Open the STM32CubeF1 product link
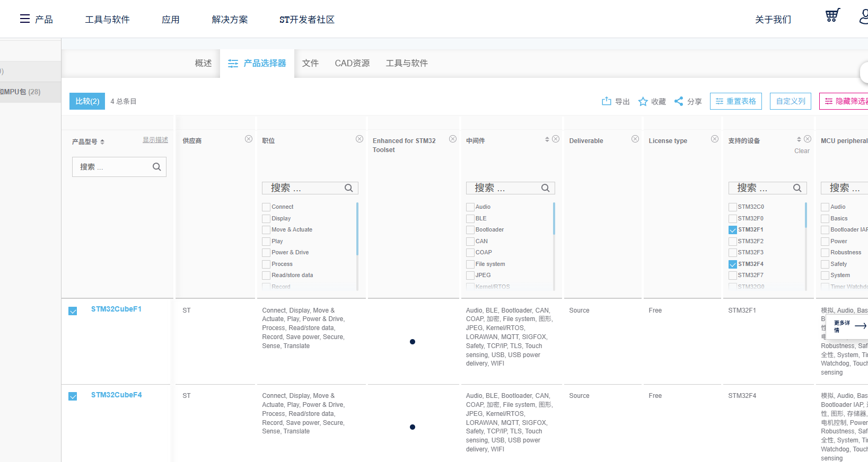This screenshot has height=462, width=868. point(116,309)
